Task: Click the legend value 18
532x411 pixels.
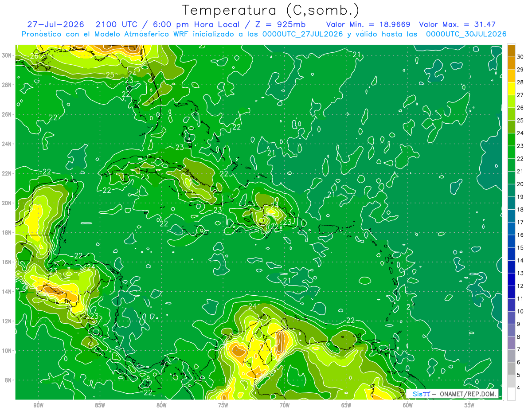Action: tap(520, 209)
